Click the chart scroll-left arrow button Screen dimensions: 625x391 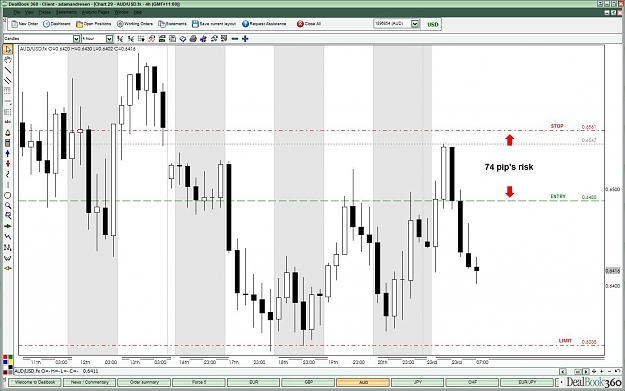coord(562,371)
